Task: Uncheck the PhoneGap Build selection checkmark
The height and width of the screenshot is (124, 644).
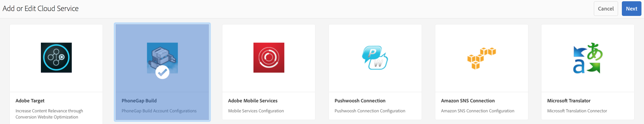Action: (x=162, y=72)
